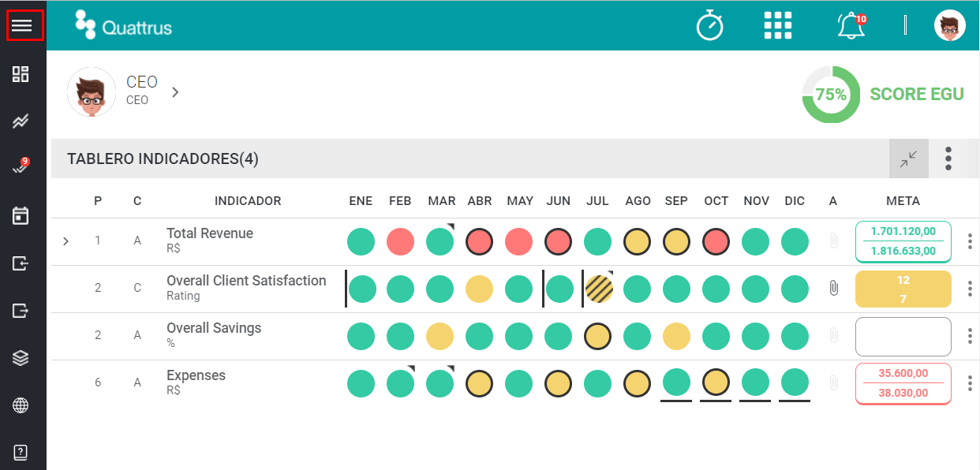Open the globe icon in the sidebar
Screen dimensions: 980x470
tap(21, 405)
